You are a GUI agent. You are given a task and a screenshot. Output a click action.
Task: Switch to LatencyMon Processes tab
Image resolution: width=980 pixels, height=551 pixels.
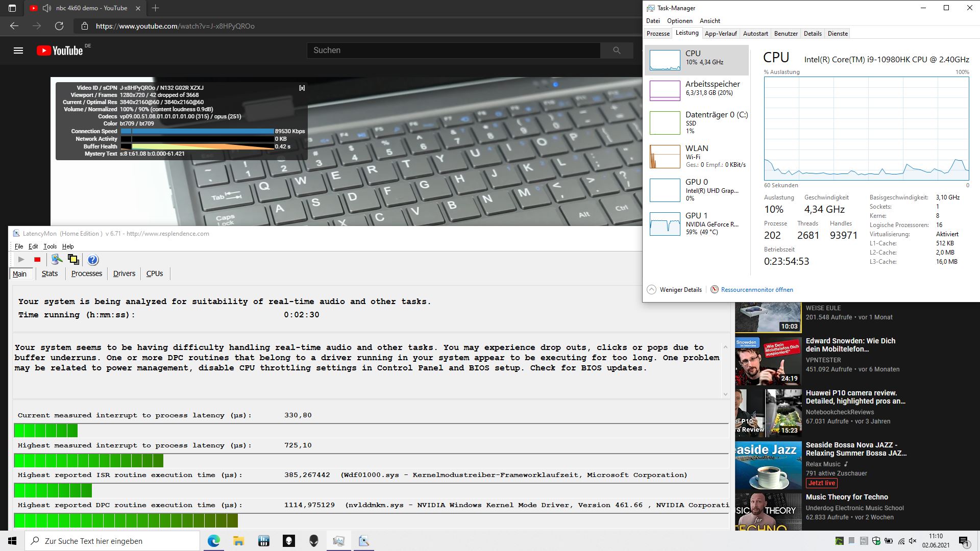click(x=87, y=273)
